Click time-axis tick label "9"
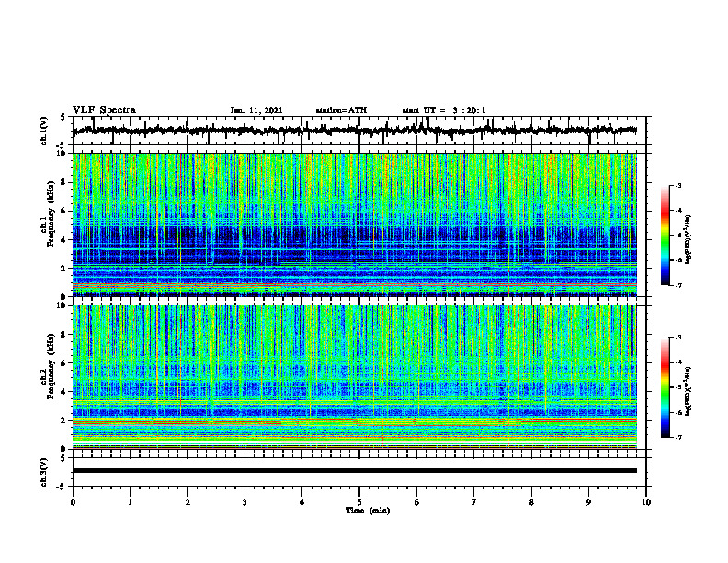The height and width of the screenshot is (563, 728). tap(588, 502)
